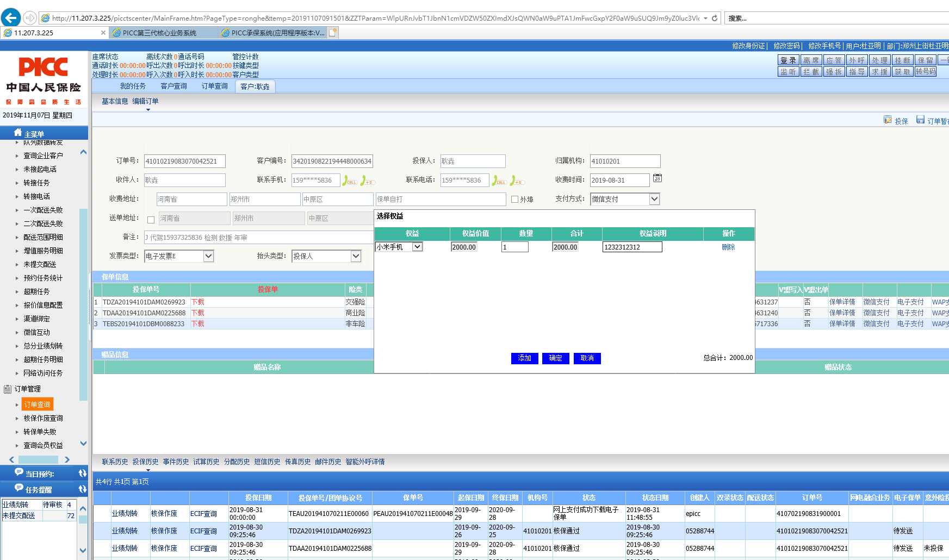Viewport: 949px width, 560px height.
Task: Click the 订单管理 clipboard icon
Action: click(8, 389)
